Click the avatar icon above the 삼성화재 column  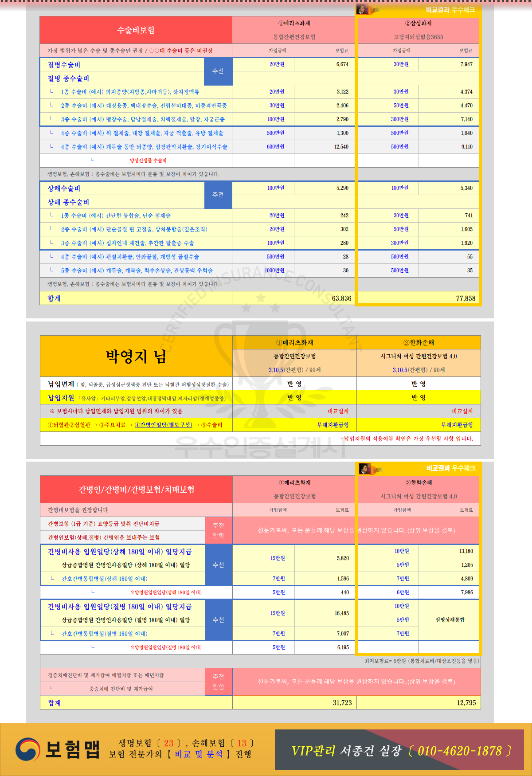363,9
